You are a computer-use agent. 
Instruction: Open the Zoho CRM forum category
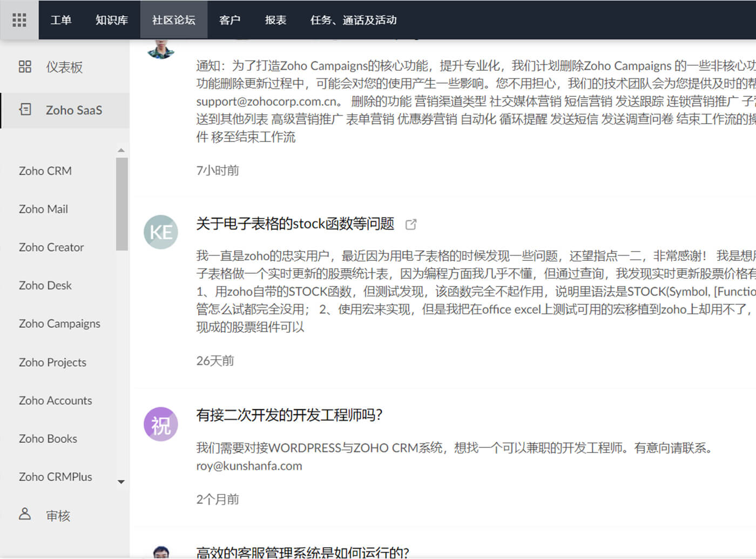tap(45, 171)
